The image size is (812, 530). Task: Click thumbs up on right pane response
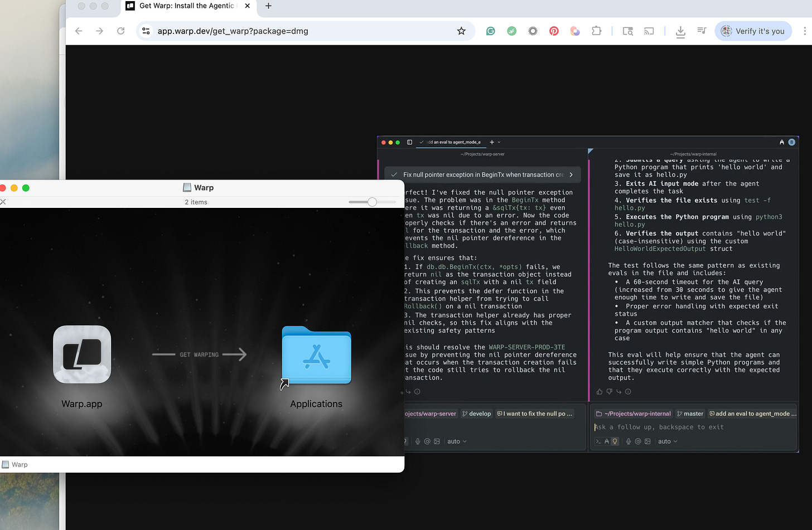point(600,391)
